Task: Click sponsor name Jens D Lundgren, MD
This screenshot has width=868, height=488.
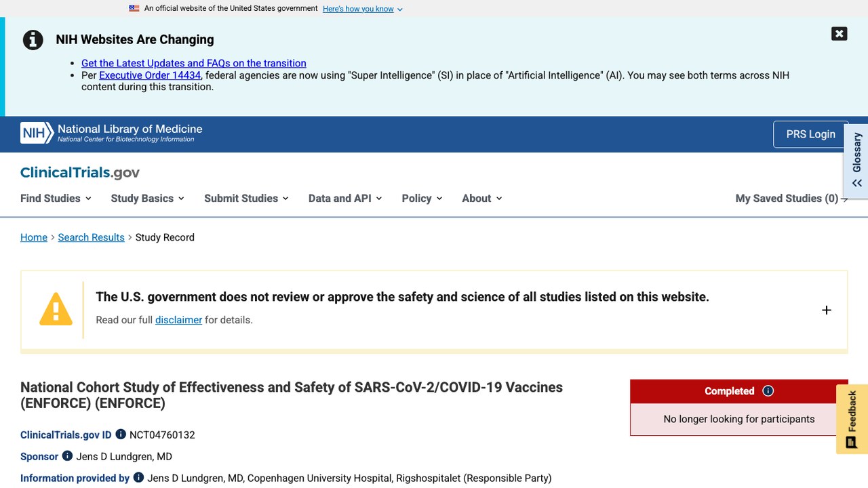Action: coord(124,457)
